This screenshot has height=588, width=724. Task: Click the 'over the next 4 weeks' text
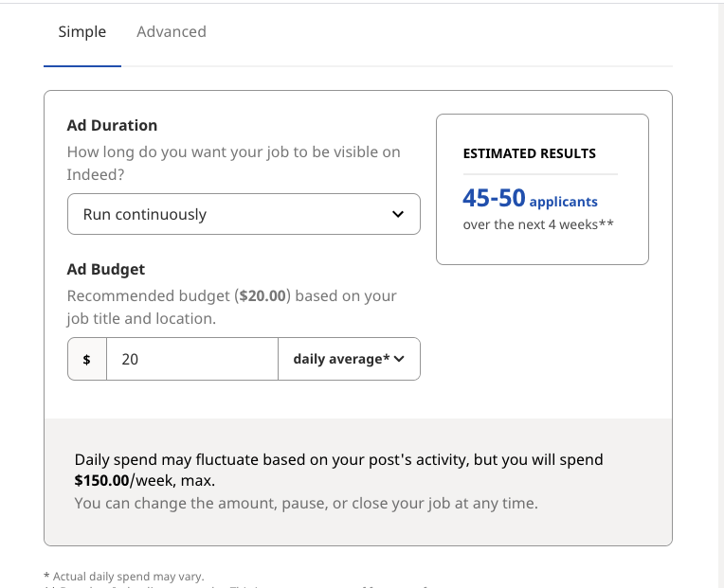(538, 224)
